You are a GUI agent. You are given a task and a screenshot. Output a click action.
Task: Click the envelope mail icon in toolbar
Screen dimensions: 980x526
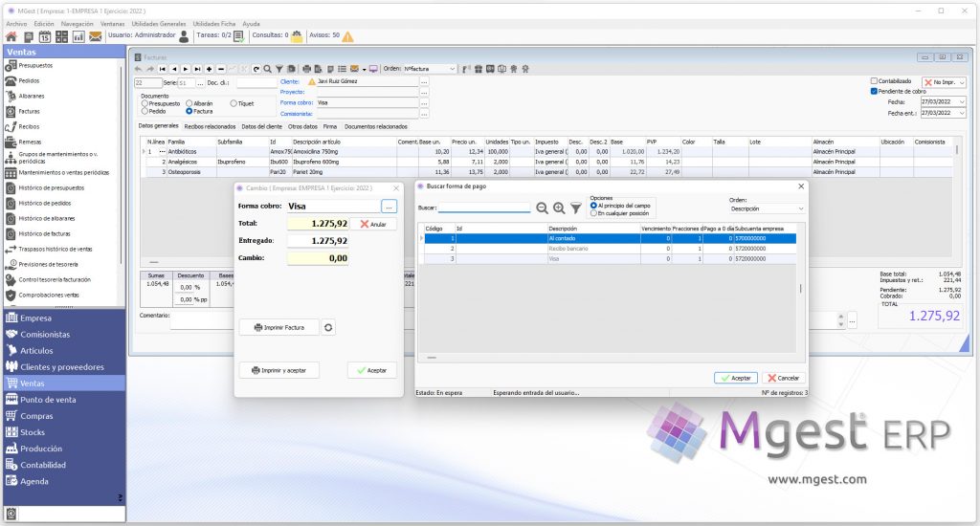95,37
